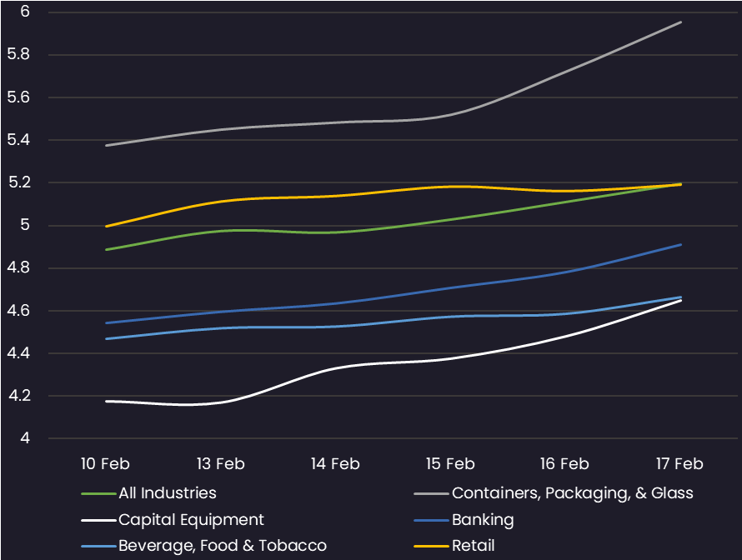
Task: Select the light blue Beverage legend line
Action: point(99,547)
